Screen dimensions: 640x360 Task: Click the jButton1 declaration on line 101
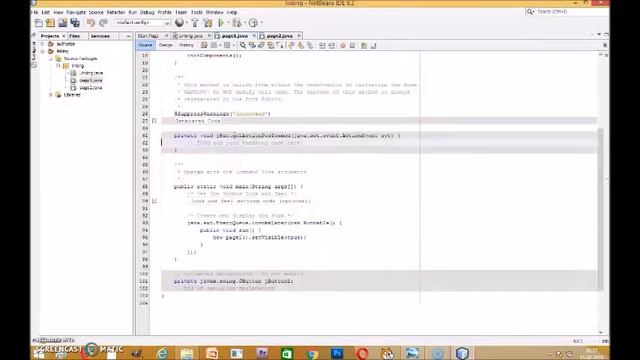point(233,281)
